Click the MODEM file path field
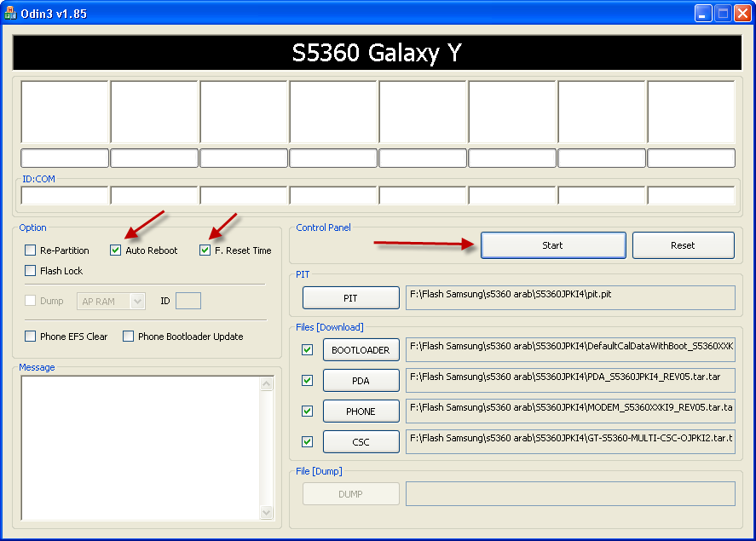The width and height of the screenshot is (756, 541). pos(570,411)
